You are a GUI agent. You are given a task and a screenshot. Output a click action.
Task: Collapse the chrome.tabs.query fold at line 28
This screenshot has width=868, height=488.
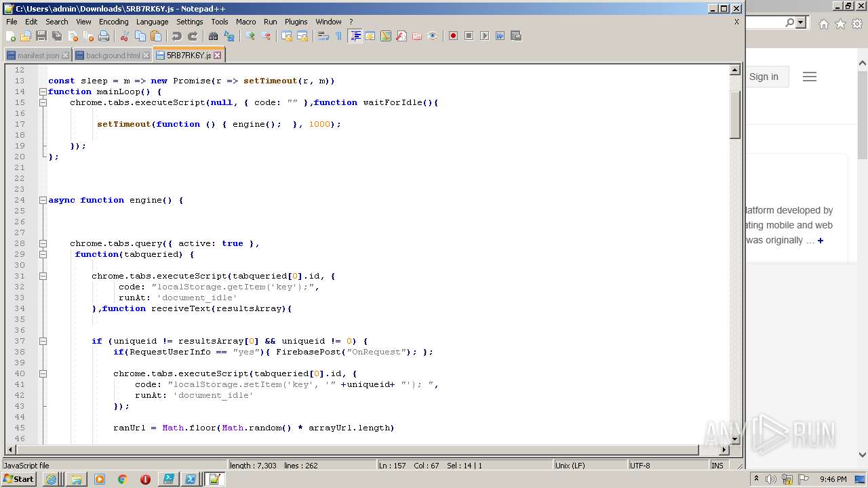click(x=43, y=243)
